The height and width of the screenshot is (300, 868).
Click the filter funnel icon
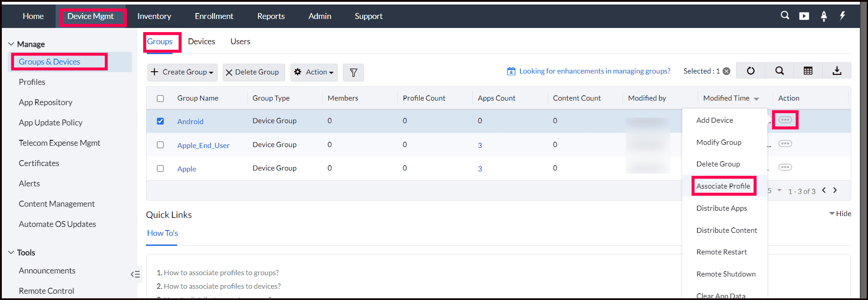(353, 72)
